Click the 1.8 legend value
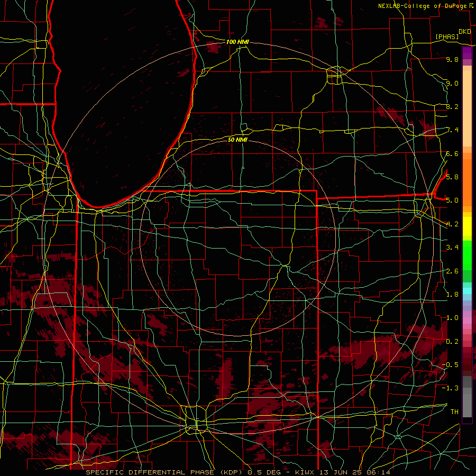The image size is (476, 476). [452, 295]
